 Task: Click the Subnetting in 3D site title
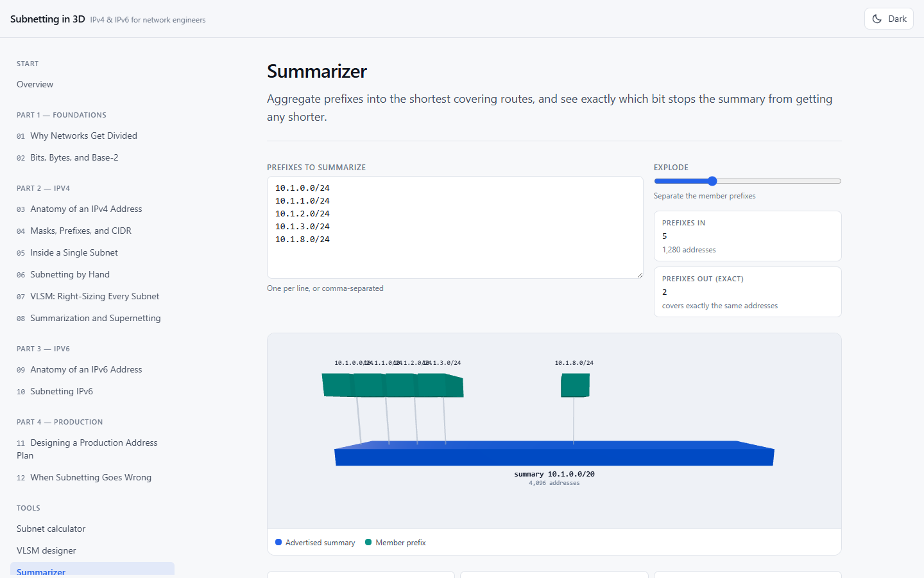[x=47, y=19]
